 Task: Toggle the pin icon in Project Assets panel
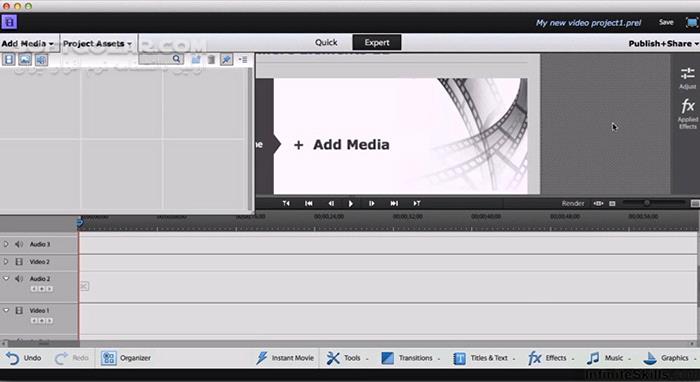coord(226,59)
